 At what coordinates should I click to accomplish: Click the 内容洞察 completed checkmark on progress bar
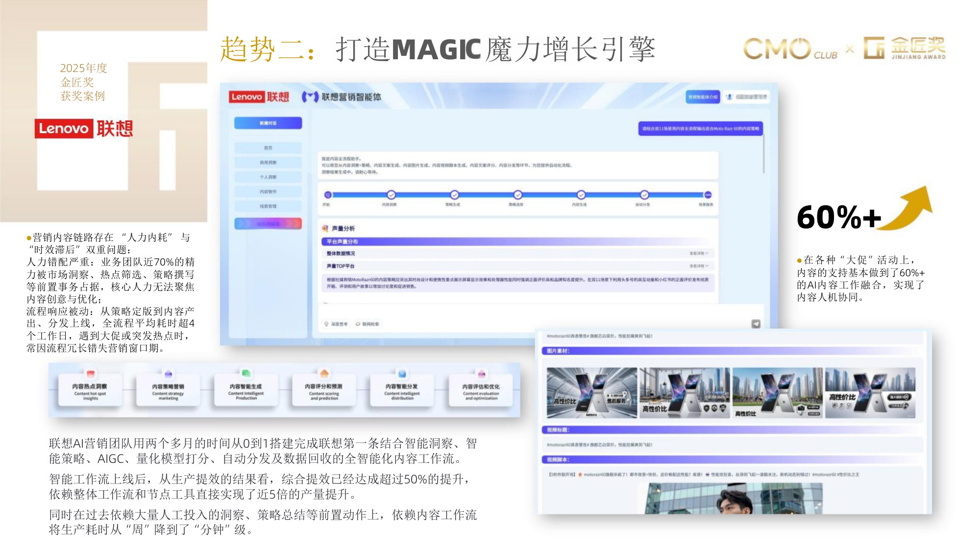pyautogui.click(x=391, y=195)
